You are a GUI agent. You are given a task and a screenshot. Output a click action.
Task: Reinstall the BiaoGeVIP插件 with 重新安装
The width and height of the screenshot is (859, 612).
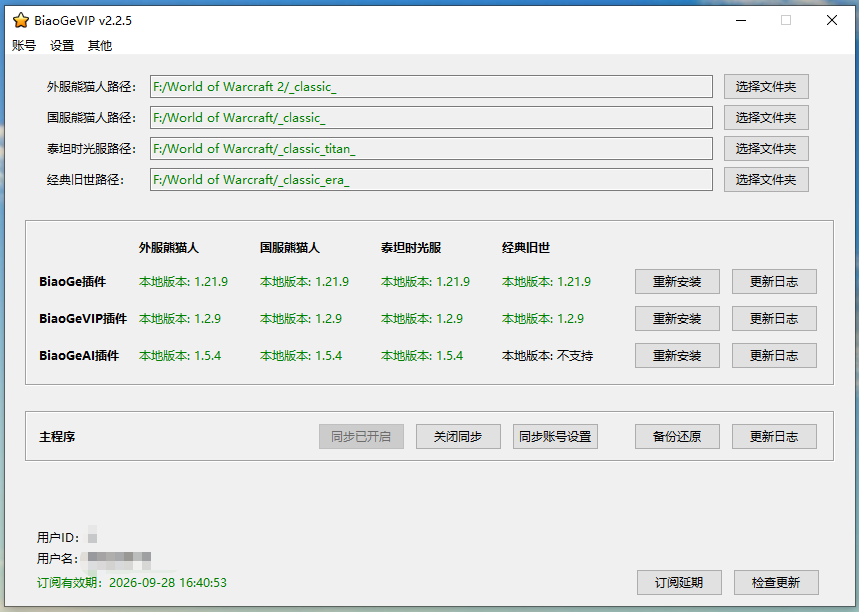pos(677,319)
